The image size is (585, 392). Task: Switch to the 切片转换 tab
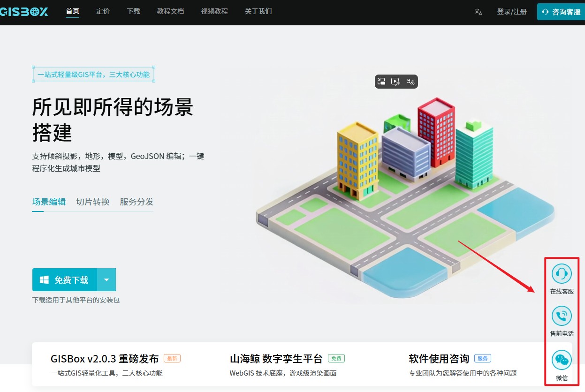(x=93, y=202)
